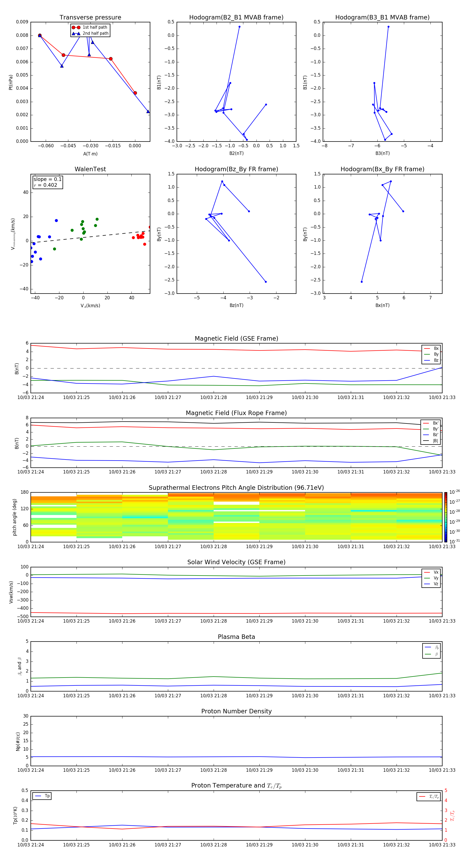Viewport: 473px width, 868px height.
Task: Click the 'Plasma Beta' plot title
Action: (x=236, y=637)
